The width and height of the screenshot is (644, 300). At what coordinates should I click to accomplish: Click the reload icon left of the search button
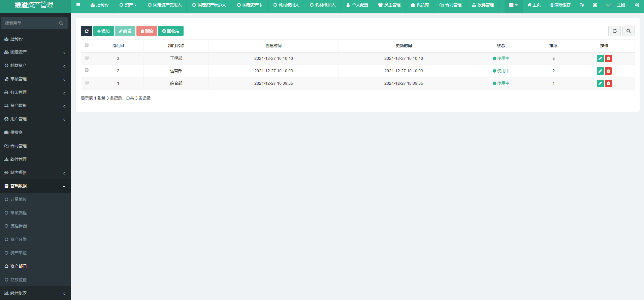pyautogui.click(x=614, y=31)
